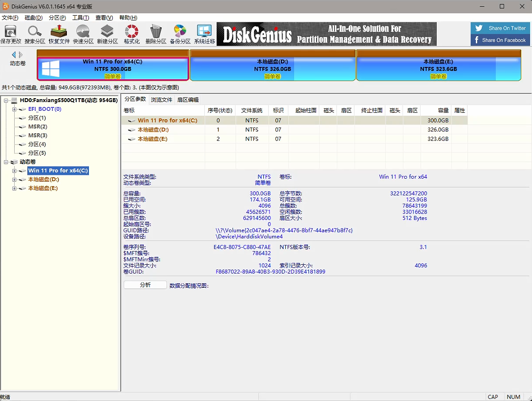Select the 本地磁盘(D:) 326.0GB partition bar
Viewport: 532px width, 401px height.
[x=273, y=65]
